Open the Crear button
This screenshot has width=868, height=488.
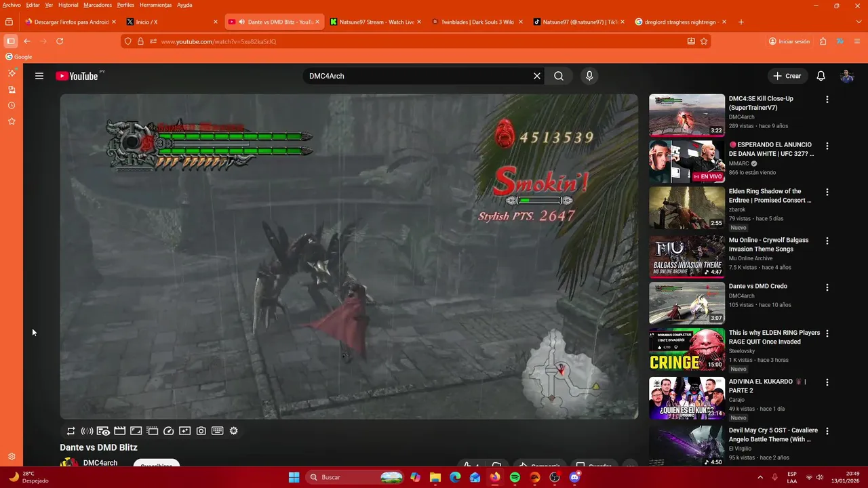787,76
